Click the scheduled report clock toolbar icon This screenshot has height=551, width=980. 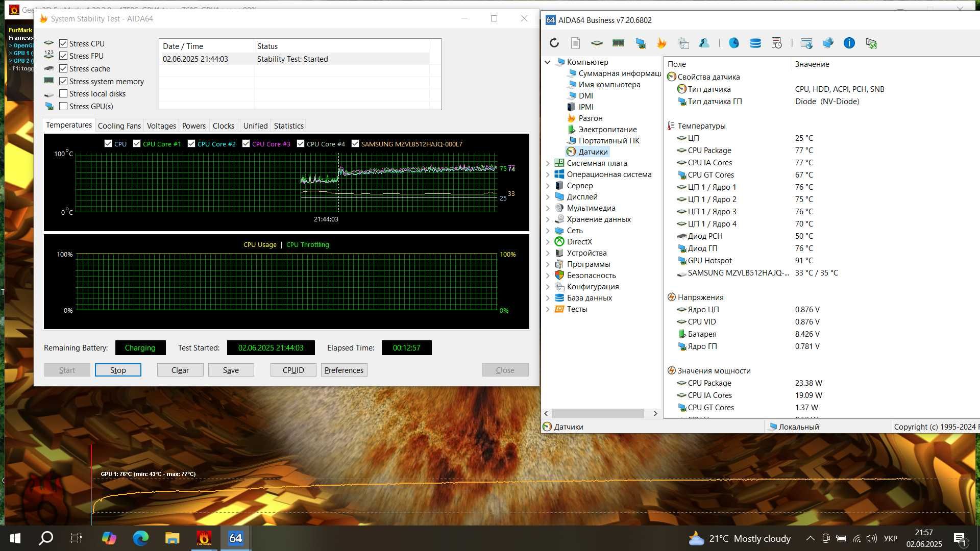777,43
